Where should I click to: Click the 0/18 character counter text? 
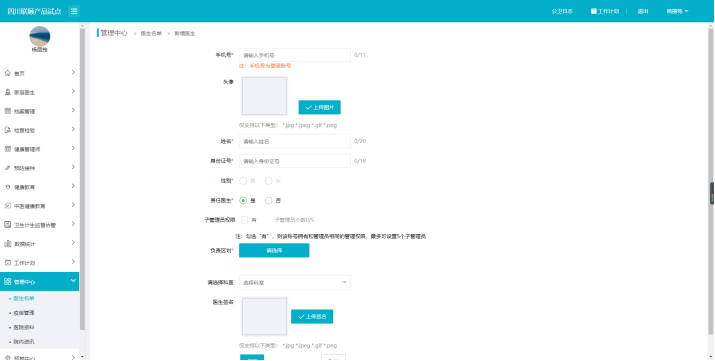(360, 161)
